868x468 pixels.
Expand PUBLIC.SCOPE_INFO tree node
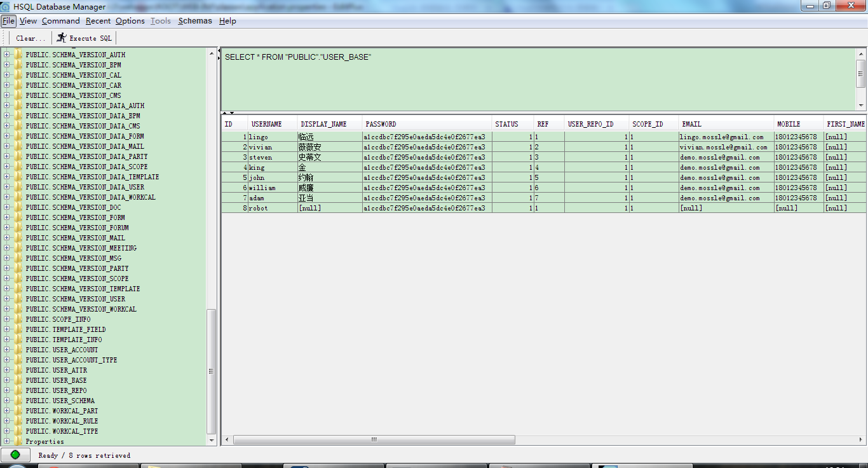point(7,319)
